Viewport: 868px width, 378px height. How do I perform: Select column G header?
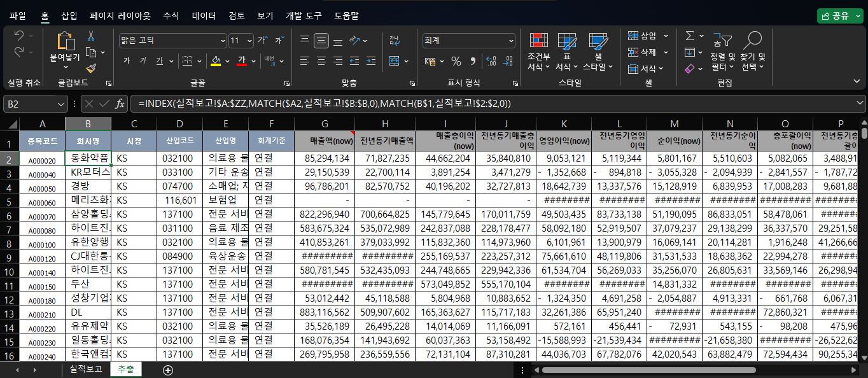point(326,123)
